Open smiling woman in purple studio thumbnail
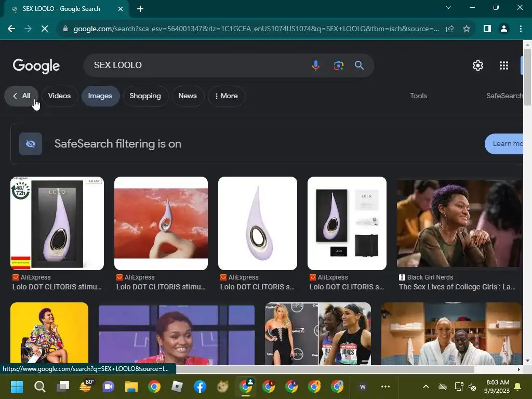Screen dimensions: 532x399 [177, 335]
